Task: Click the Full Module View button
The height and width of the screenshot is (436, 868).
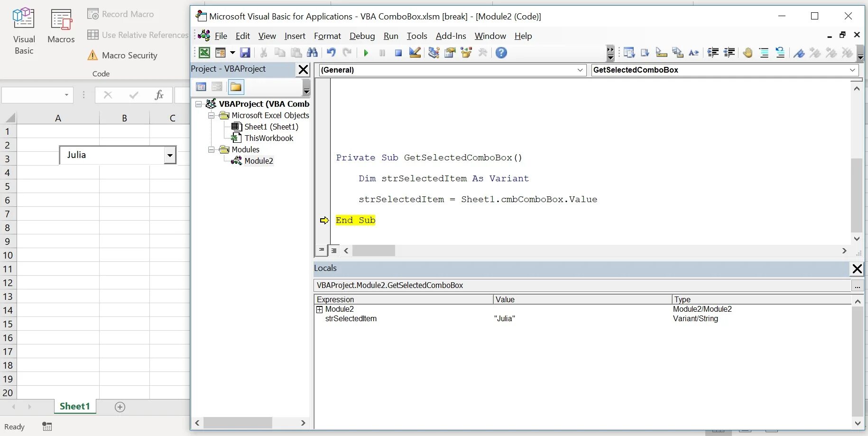Action: (x=334, y=250)
